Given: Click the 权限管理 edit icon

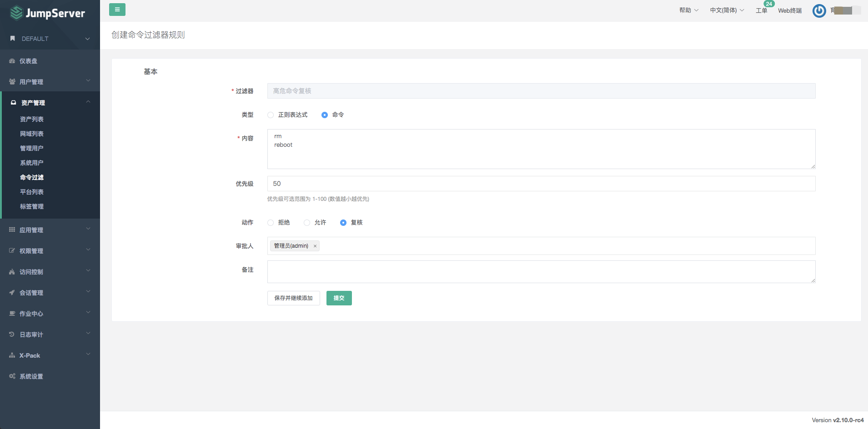Looking at the screenshot, I should coord(12,251).
